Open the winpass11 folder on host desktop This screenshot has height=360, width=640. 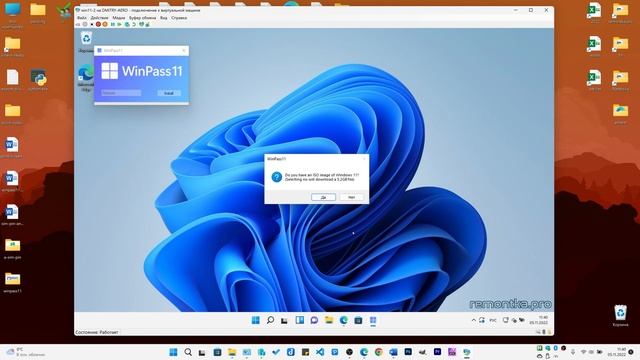(x=12, y=282)
